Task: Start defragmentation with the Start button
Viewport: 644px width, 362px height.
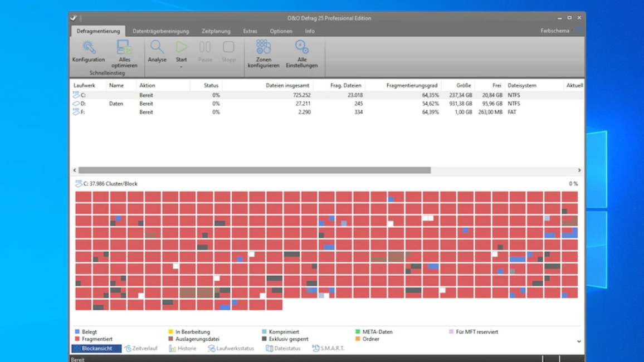Action: 181,51
